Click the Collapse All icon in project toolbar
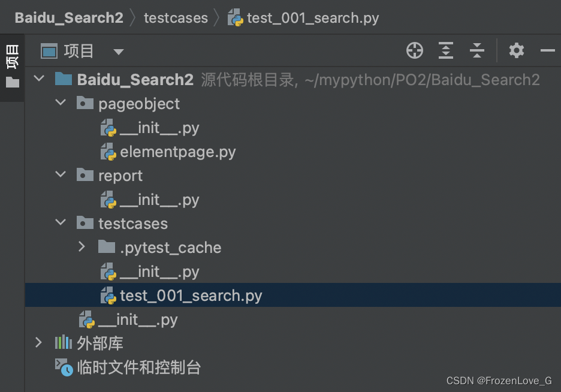561x392 pixels. coord(477,51)
